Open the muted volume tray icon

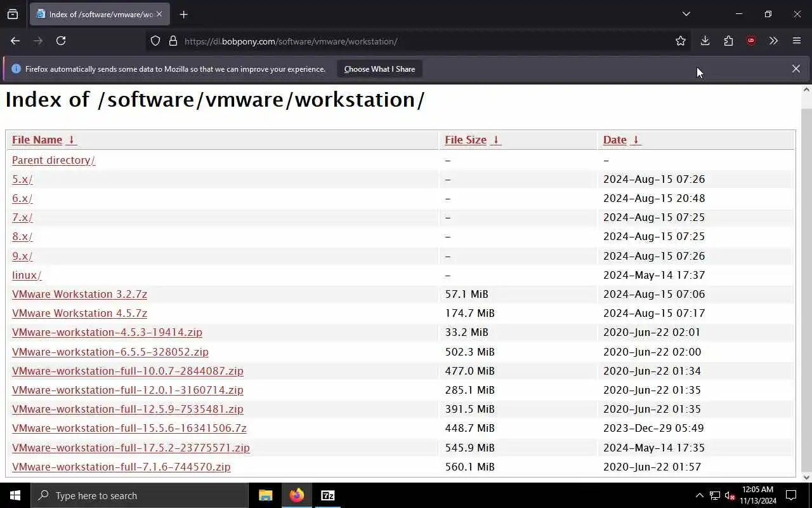pos(730,495)
